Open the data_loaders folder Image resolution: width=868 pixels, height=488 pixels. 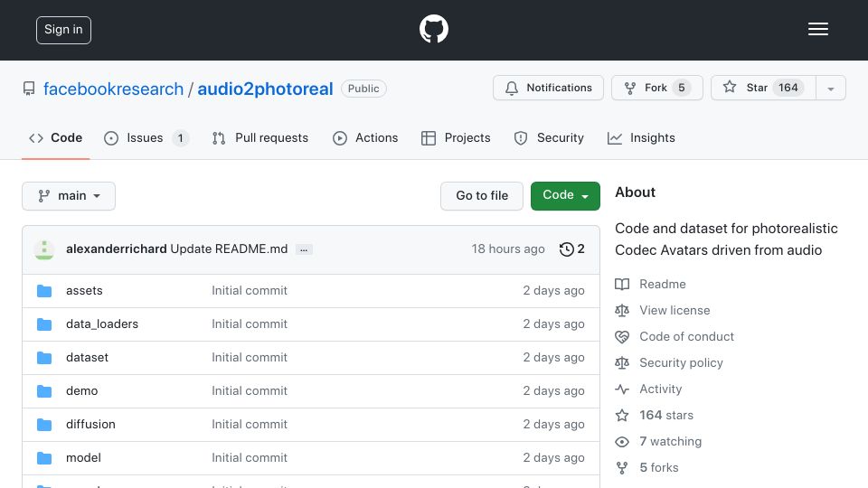(x=102, y=324)
